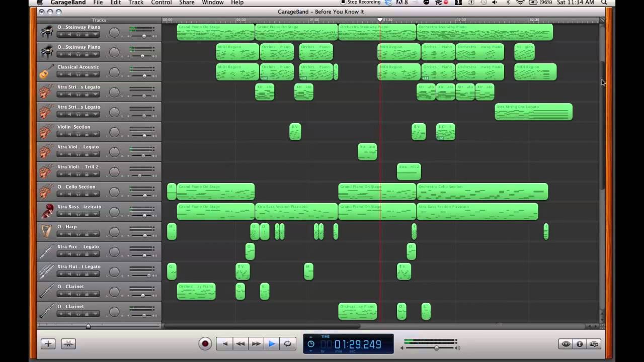Click the playhead marker on ruler
The width and height of the screenshot is (644, 362).
pos(380,20)
